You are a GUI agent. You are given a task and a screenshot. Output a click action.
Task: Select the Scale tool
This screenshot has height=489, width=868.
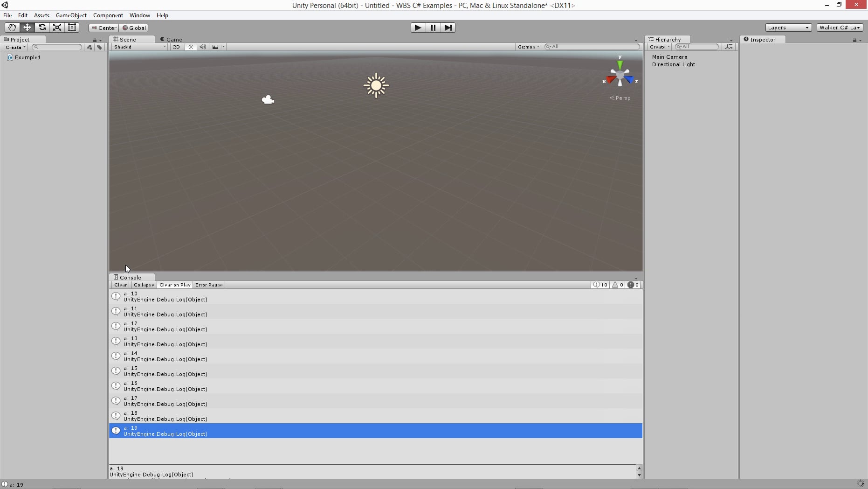(x=57, y=28)
